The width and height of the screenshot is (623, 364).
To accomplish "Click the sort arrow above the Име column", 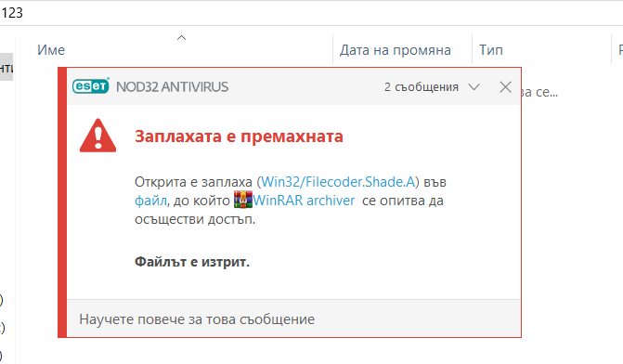I will (181, 38).
